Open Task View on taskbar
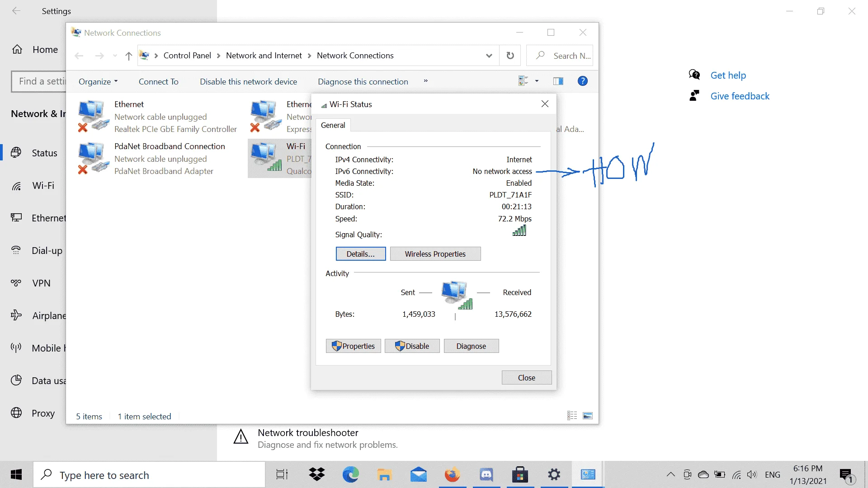Screen dimensions: 868x488 pos(282,474)
